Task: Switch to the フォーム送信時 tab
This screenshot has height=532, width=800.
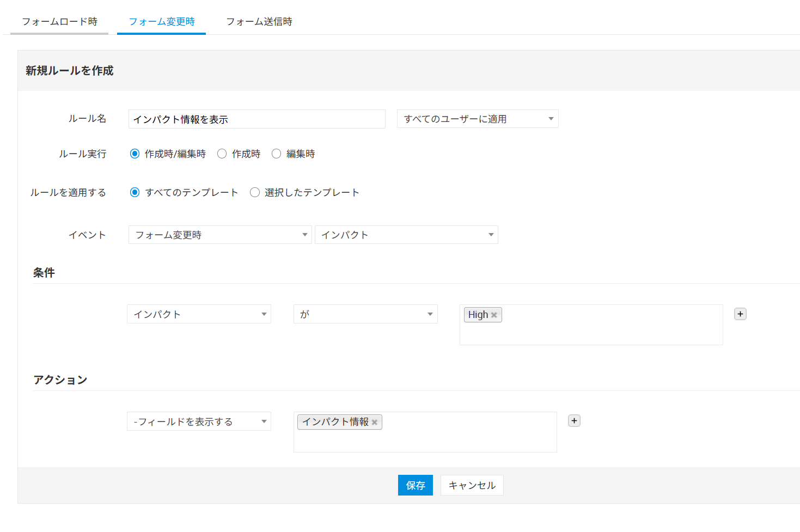Action: 259,22
